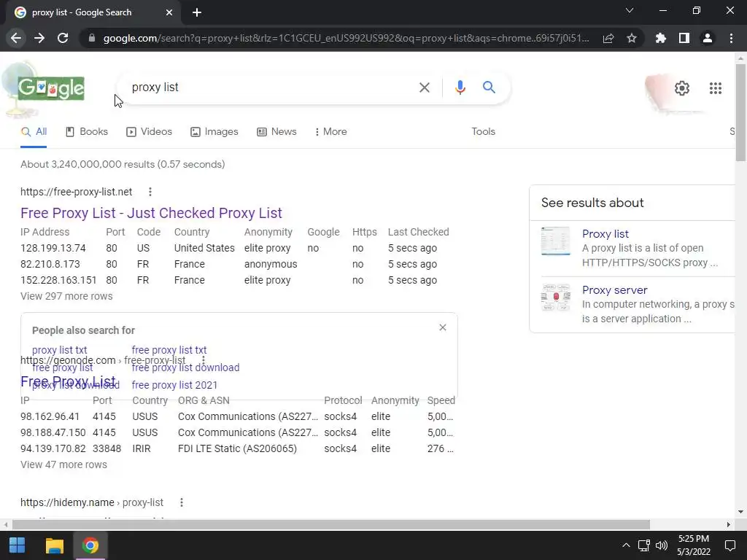
Task: Expand View 297 more rows
Action: (x=66, y=296)
